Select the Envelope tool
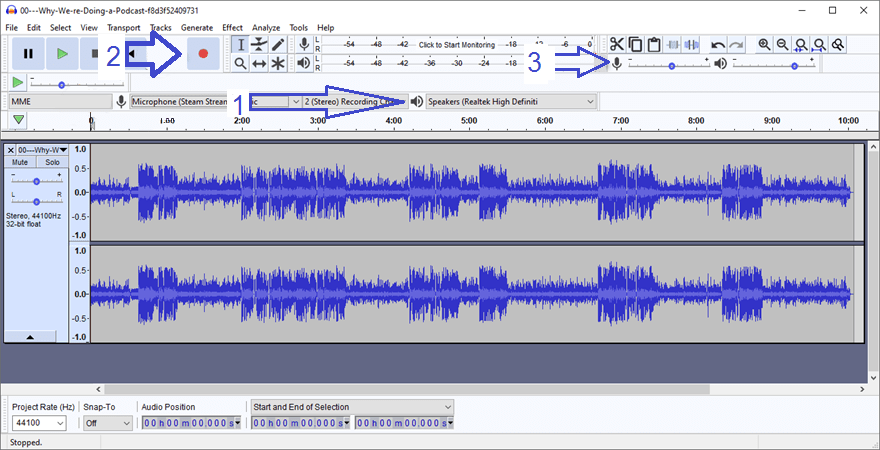The image size is (880, 450). pyautogui.click(x=259, y=45)
